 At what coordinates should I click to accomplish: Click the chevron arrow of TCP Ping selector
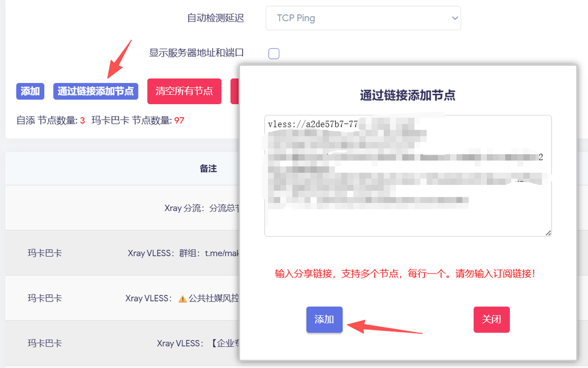(455, 18)
